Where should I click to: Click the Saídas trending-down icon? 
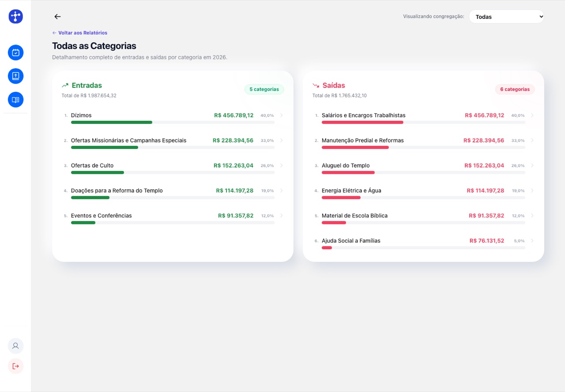tap(316, 86)
